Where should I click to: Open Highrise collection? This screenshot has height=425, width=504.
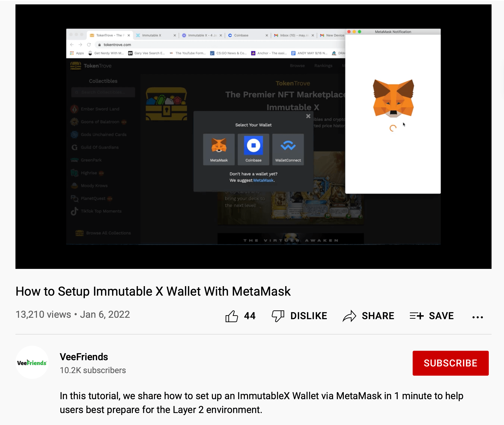[87, 173]
